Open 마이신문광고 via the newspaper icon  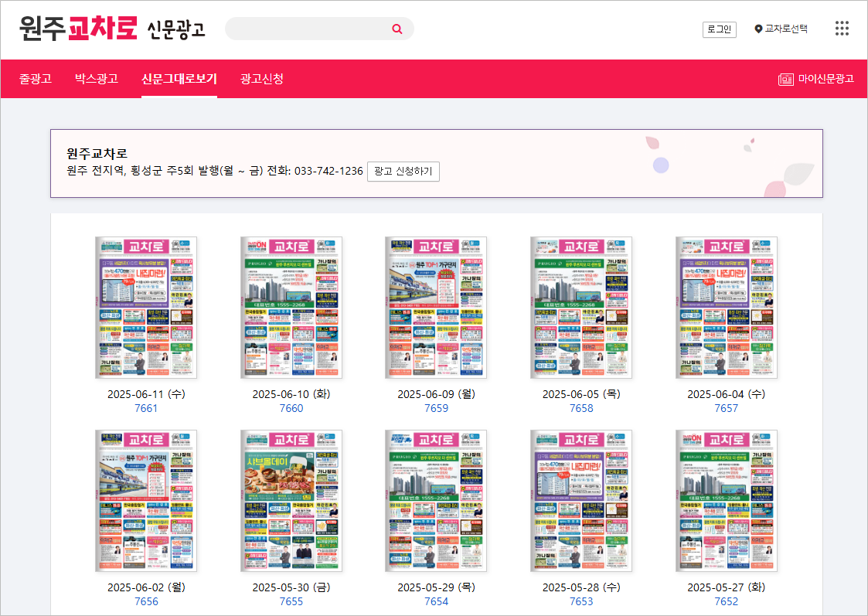pos(785,79)
